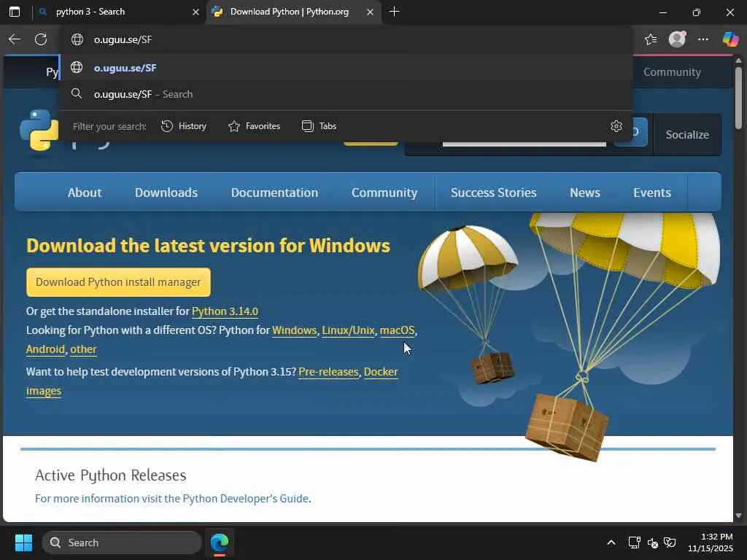Open address bar search settings gear
Viewport: 747px width, 560px height.
point(616,126)
